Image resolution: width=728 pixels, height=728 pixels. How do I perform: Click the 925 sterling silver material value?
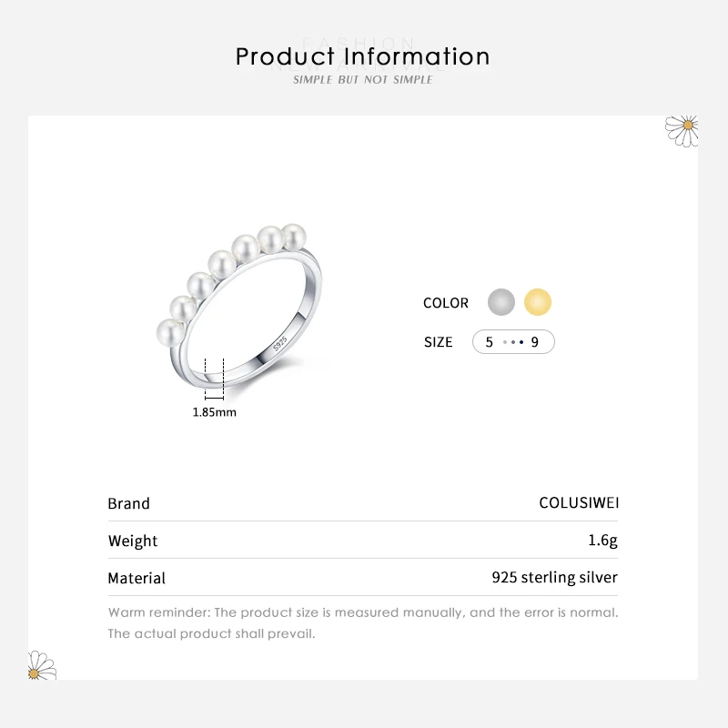click(x=554, y=578)
